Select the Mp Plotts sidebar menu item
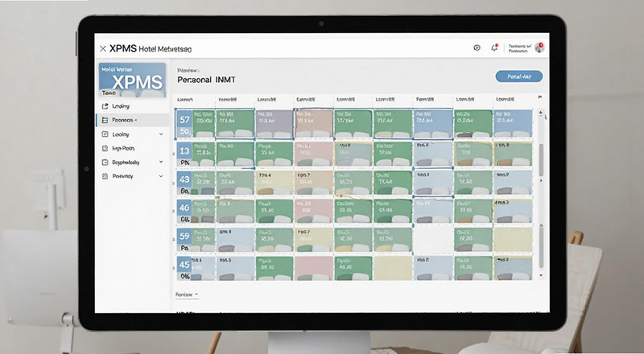644x354 pixels. click(132, 148)
